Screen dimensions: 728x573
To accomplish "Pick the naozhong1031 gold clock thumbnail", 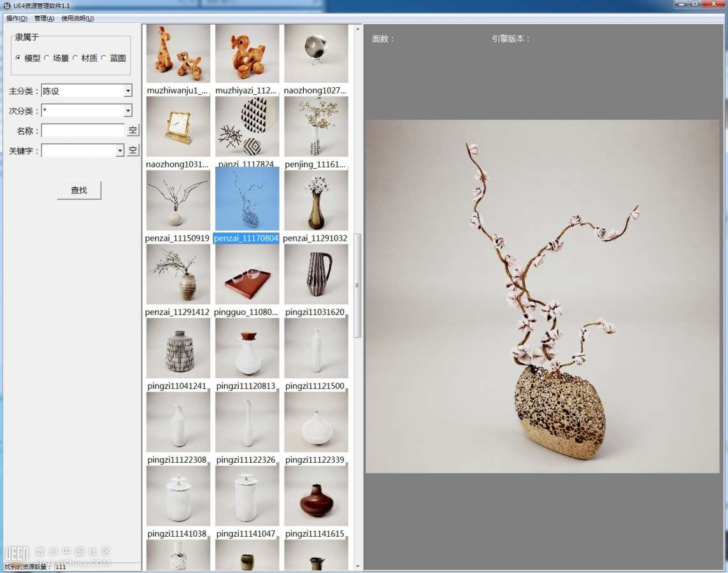I will point(178,127).
